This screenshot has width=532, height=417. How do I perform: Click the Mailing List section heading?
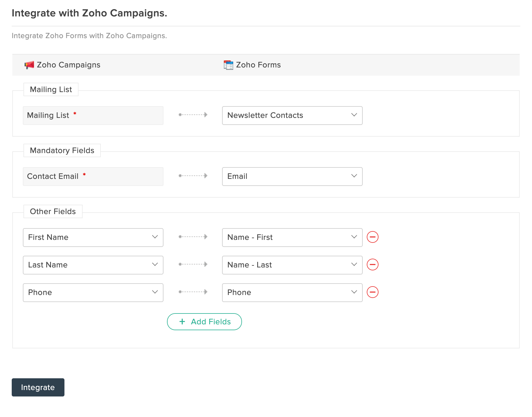point(51,89)
